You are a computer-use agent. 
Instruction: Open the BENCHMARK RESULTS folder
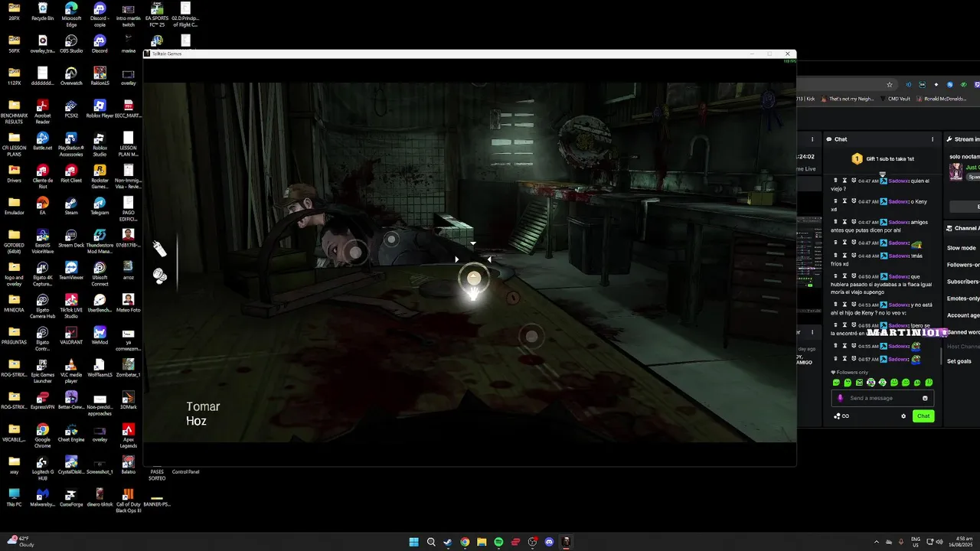pos(15,112)
